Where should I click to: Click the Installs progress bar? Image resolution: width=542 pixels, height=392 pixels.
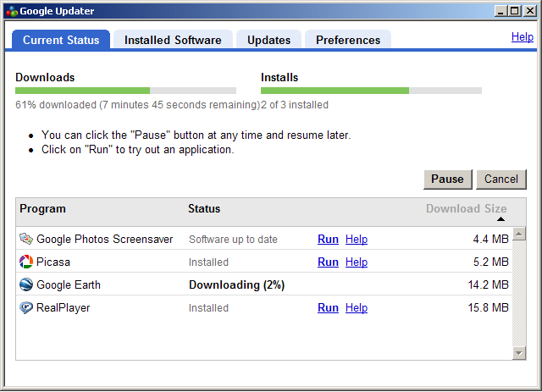point(371,91)
